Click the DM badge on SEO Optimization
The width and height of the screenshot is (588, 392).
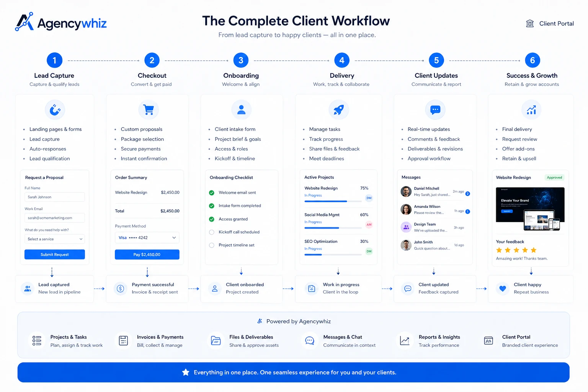[369, 252]
